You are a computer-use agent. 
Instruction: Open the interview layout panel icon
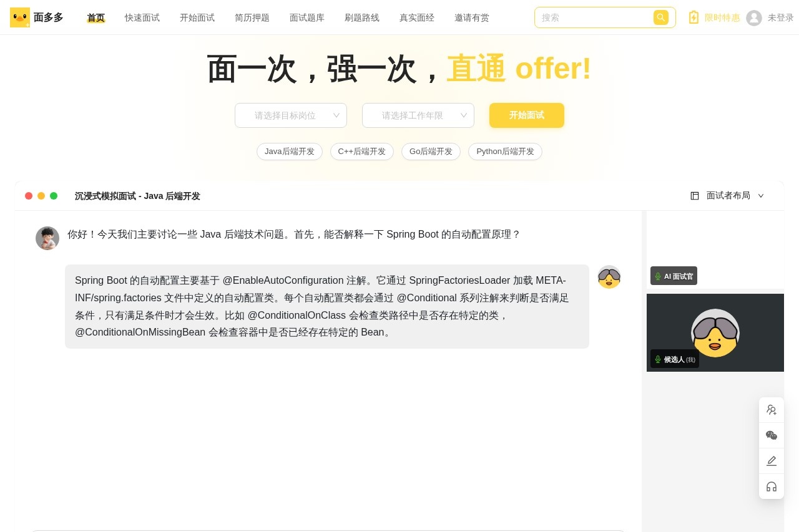[695, 195]
